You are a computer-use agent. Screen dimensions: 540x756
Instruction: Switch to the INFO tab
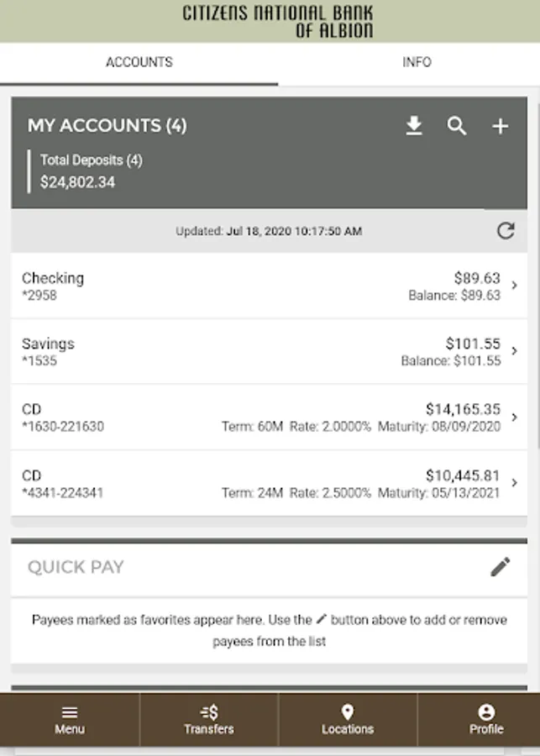(x=417, y=62)
